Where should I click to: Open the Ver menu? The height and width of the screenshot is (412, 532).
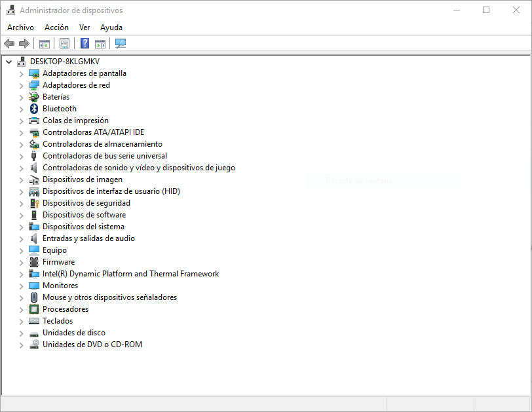[x=85, y=28]
